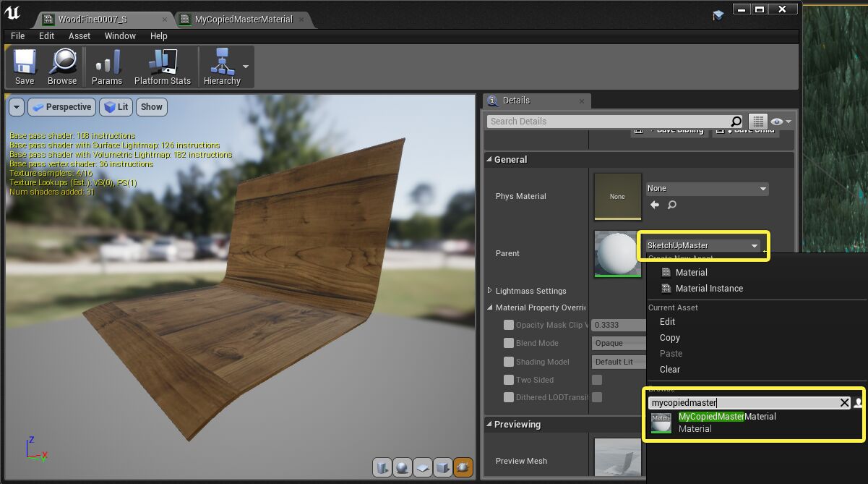Collapse the Previewing section
868x484 pixels.
pyautogui.click(x=491, y=425)
